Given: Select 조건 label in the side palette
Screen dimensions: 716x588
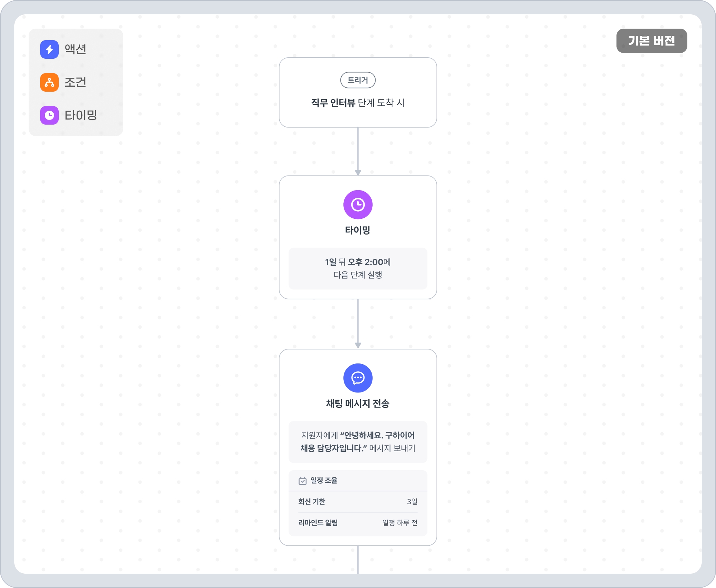Looking at the screenshot, I should pyautogui.click(x=75, y=82).
